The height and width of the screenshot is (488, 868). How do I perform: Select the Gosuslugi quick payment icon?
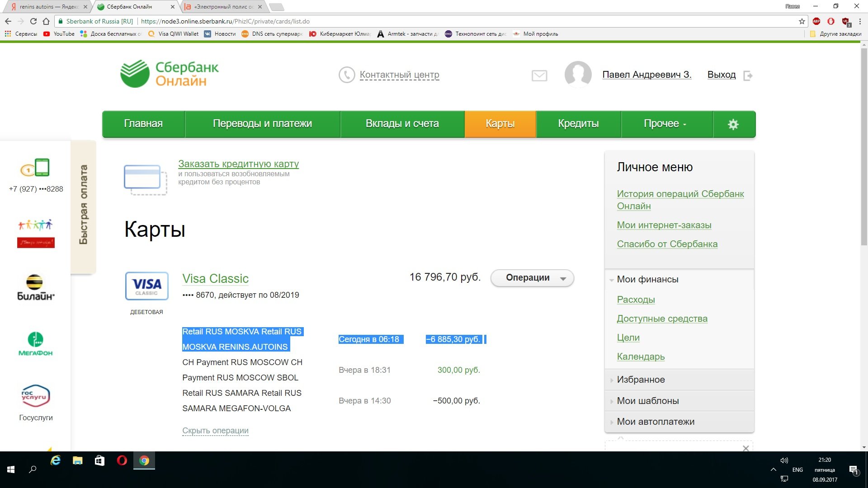point(36,396)
